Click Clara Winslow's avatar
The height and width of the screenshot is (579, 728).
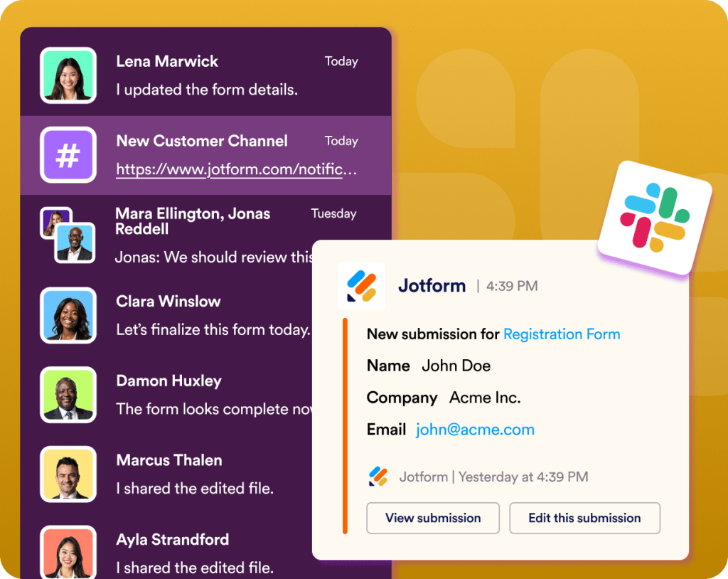coord(68,315)
